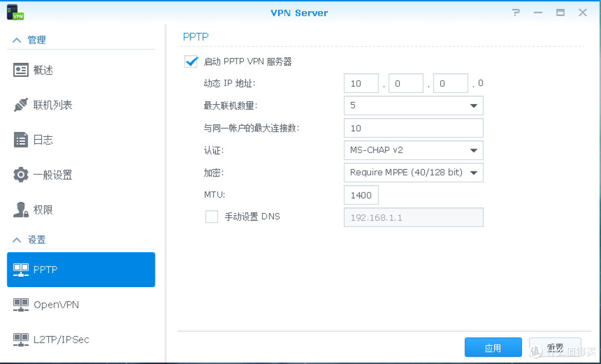Open the 认证 MS-CHAP v2 dropdown
Image resolution: width=601 pixels, height=364 pixels.
tap(413, 150)
